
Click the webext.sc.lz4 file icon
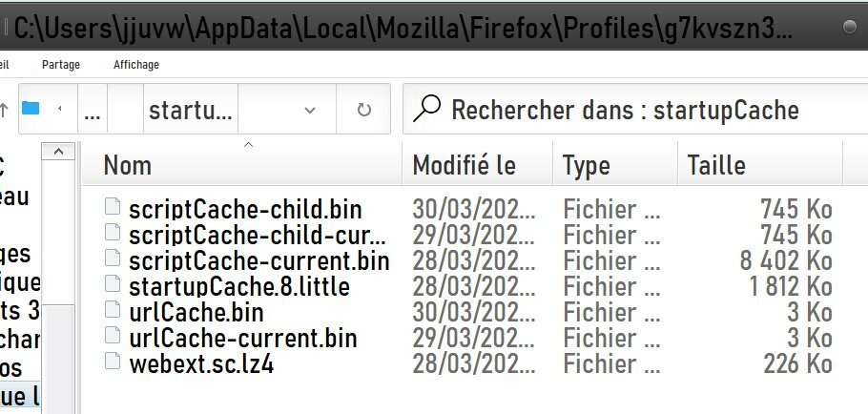pyautogui.click(x=114, y=362)
